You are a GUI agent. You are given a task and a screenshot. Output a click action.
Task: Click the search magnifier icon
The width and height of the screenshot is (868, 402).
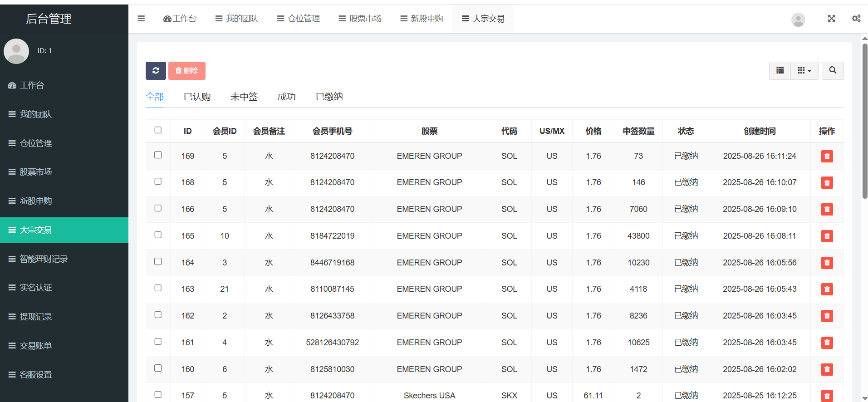833,70
